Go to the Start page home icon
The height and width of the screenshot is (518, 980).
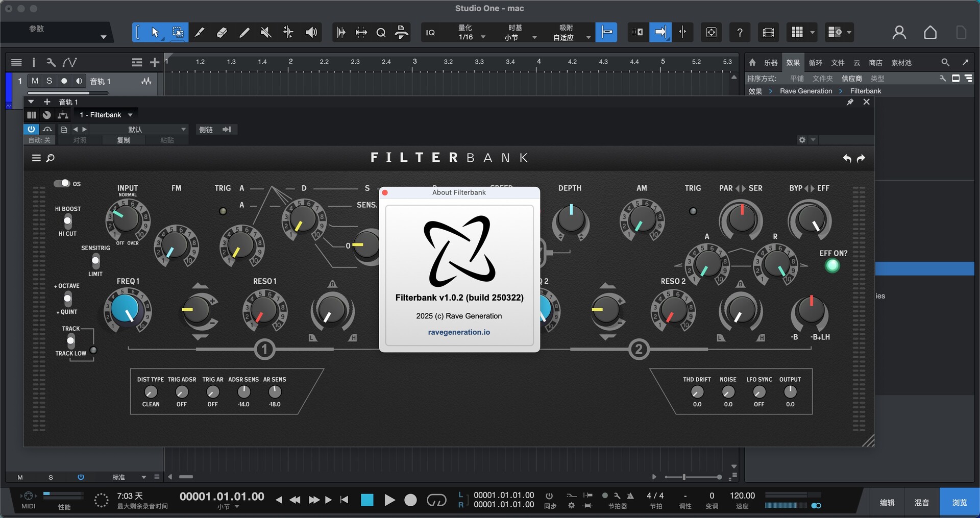(930, 32)
